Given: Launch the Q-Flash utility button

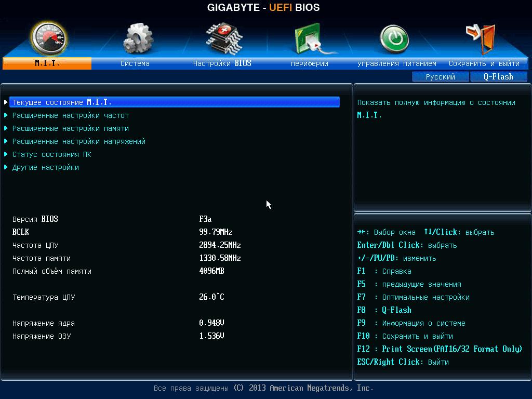Looking at the screenshot, I should point(498,77).
